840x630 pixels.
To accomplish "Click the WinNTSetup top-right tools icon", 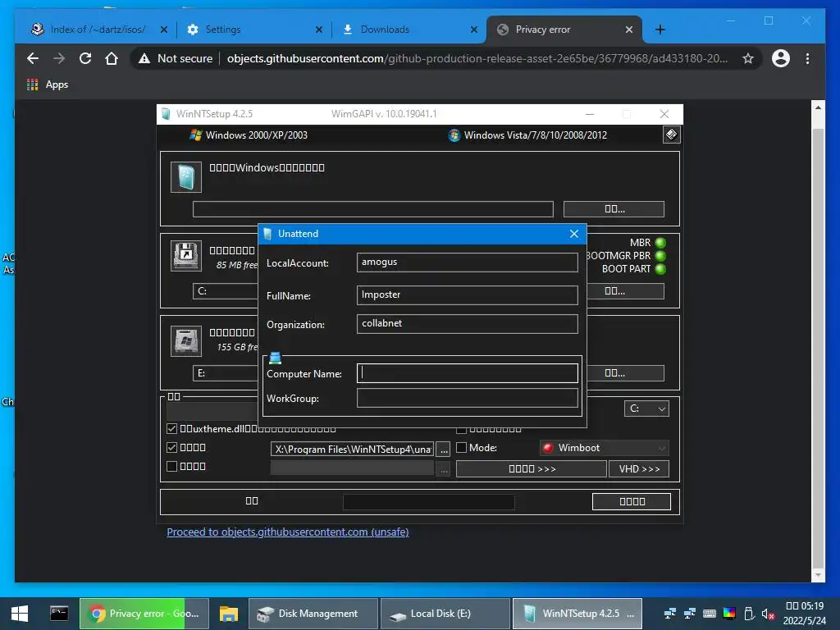I will 671,135.
